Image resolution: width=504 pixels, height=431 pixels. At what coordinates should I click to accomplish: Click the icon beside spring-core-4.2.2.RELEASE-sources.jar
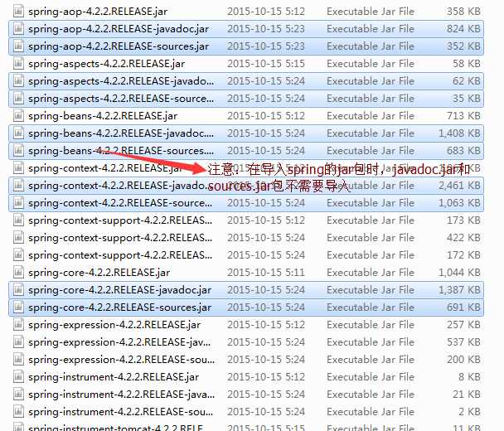[18, 308]
